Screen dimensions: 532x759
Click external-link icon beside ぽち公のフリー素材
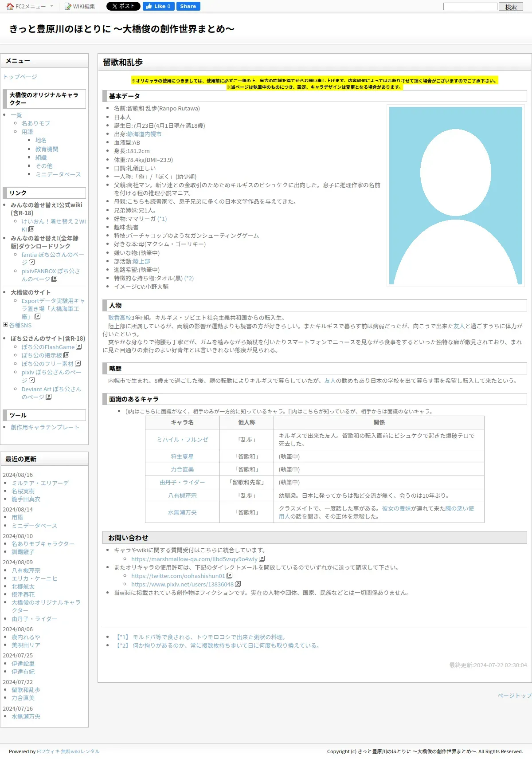(78, 364)
